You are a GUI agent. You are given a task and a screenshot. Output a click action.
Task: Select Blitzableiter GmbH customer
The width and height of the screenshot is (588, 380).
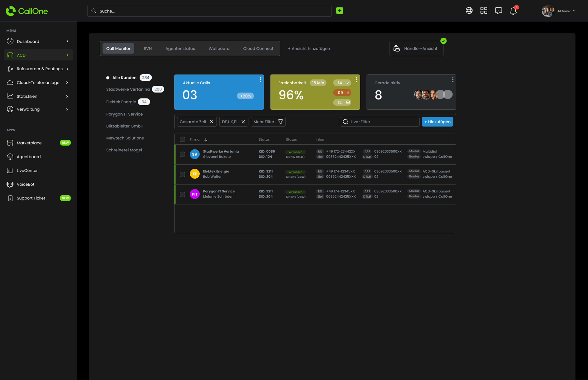125,126
